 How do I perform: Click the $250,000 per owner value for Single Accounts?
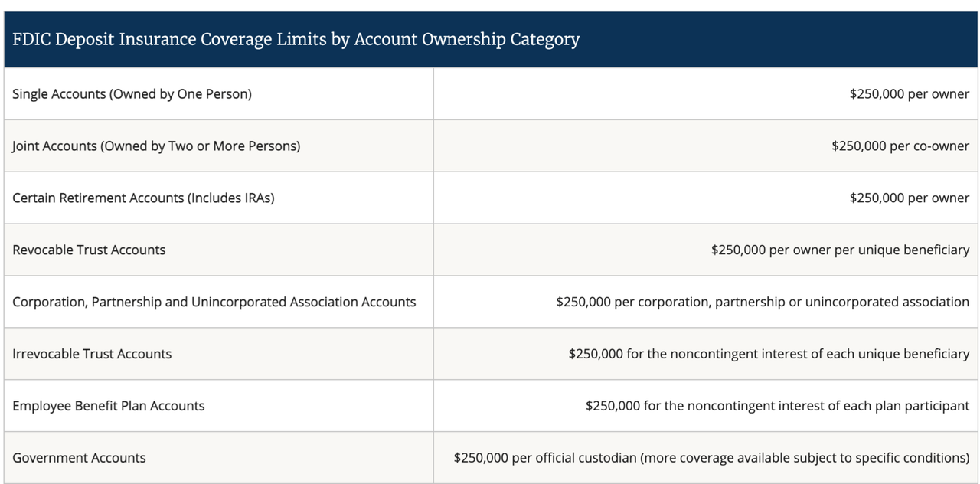point(910,94)
